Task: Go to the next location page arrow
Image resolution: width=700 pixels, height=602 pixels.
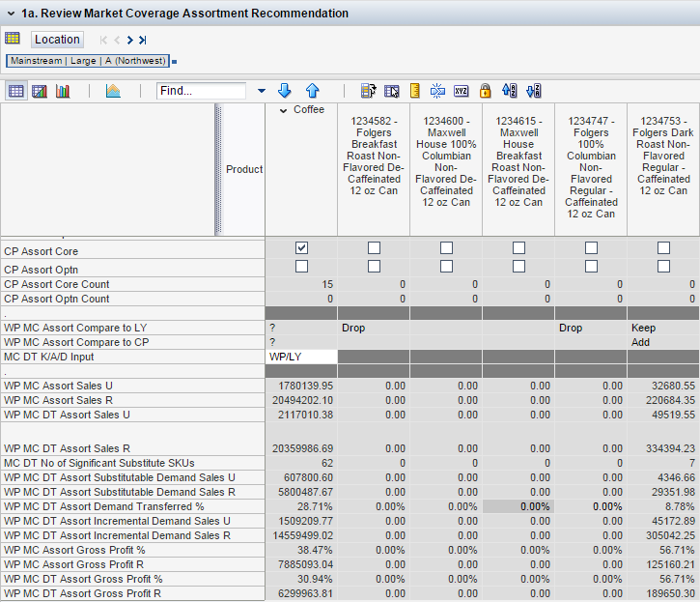Action: pyautogui.click(x=129, y=40)
